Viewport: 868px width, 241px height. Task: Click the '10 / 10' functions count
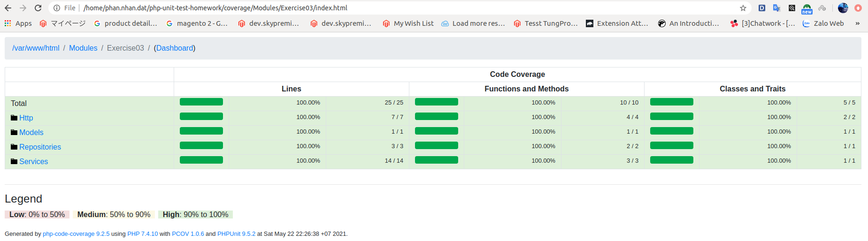629,102
